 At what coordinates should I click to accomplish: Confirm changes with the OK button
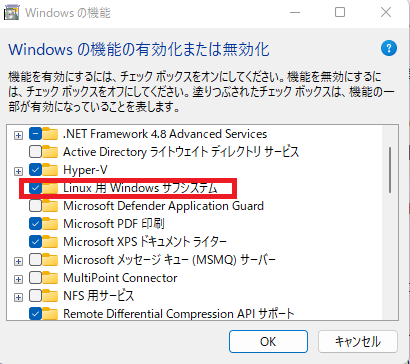(268, 341)
